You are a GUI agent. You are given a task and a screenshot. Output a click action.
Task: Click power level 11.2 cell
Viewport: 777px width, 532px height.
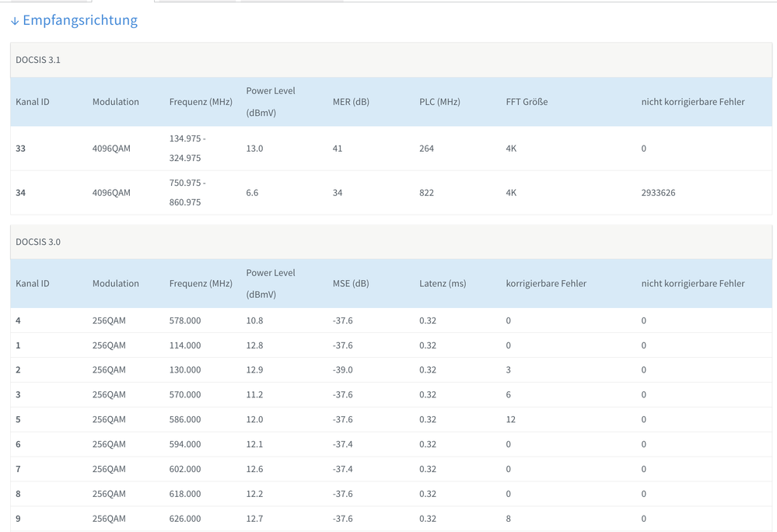pyautogui.click(x=254, y=395)
